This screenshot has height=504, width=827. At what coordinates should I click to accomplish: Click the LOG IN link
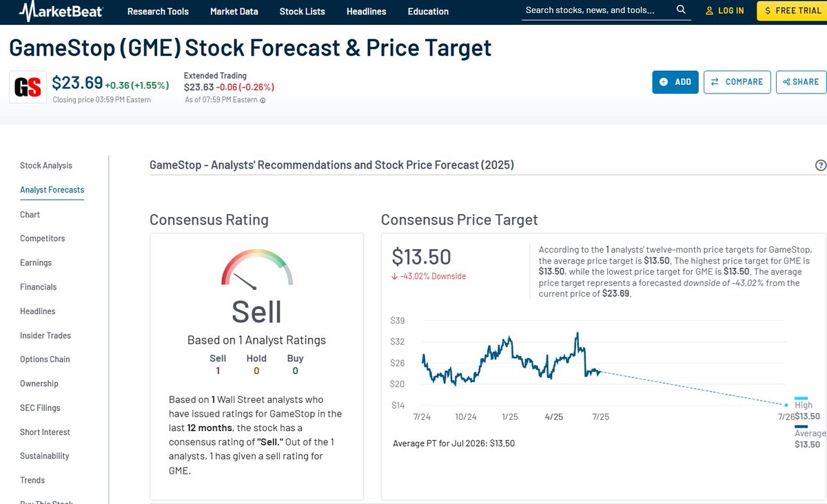tap(725, 10)
